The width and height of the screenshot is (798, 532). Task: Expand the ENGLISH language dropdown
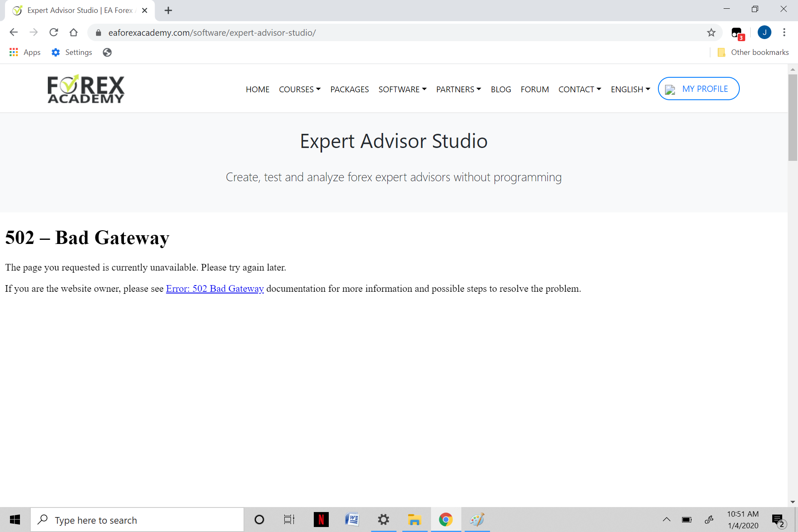click(x=631, y=89)
